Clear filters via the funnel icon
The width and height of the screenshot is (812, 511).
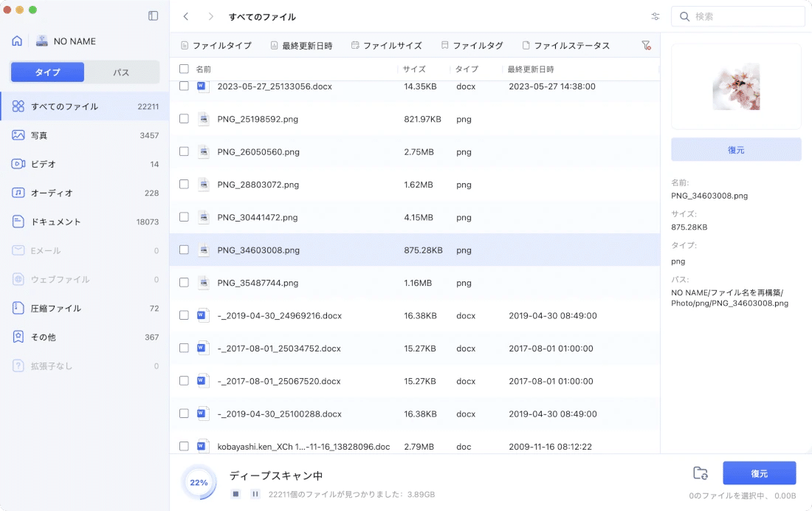pyautogui.click(x=647, y=45)
